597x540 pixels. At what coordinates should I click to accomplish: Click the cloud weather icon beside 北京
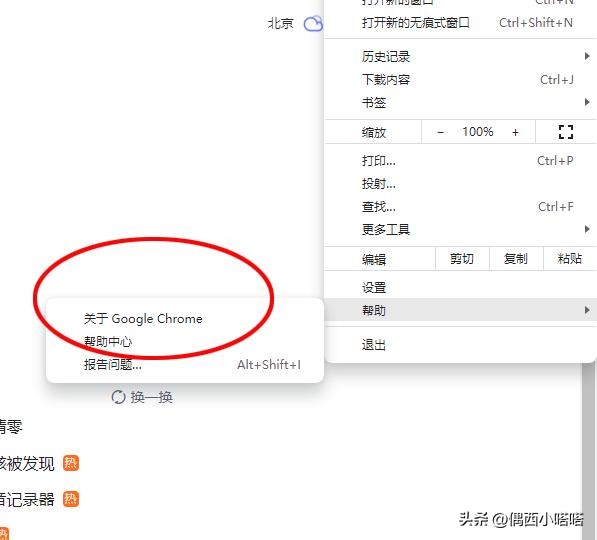pyautogui.click(x=313, y=24)
